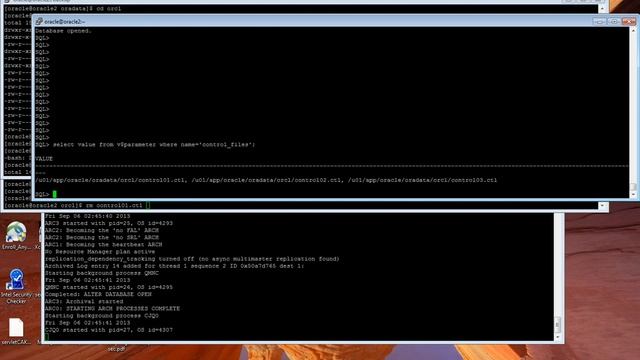640x360 pixels.
Task: Click the last SQL> prompt with green cursor
Action: pyautogui.click(x=46, y=194)
